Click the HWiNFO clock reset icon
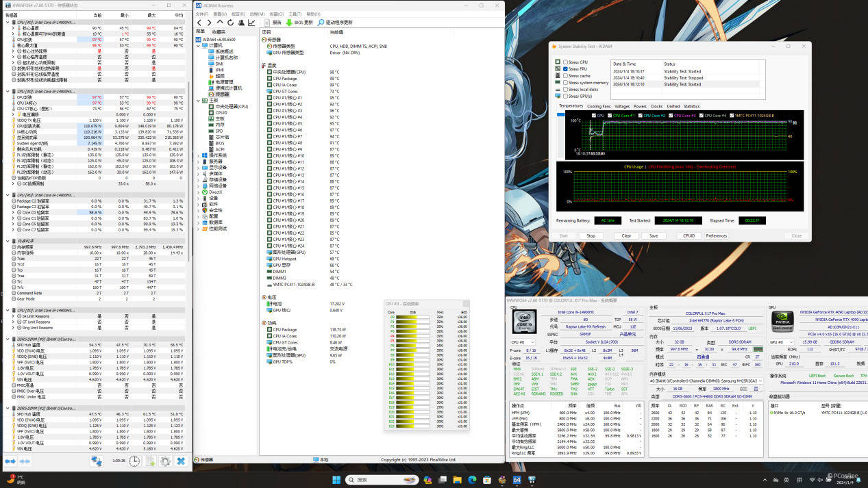Viewport: 868px width, 488px height. click(134, 461)
